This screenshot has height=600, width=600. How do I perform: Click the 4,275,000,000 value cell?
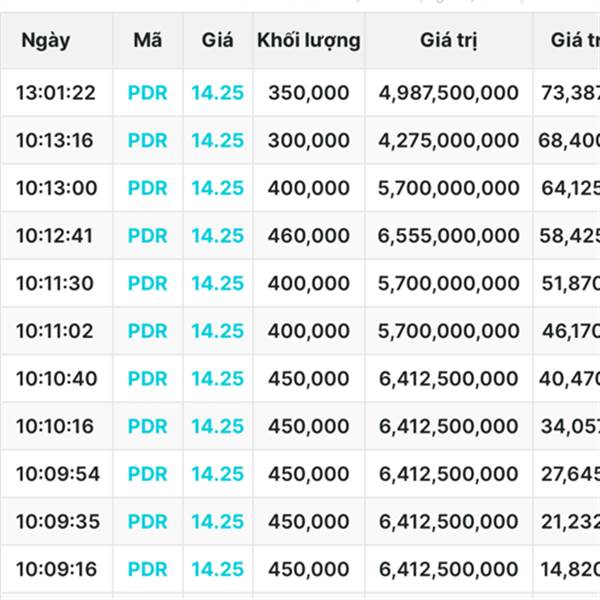pyautogui.click(x=449, y=140)
